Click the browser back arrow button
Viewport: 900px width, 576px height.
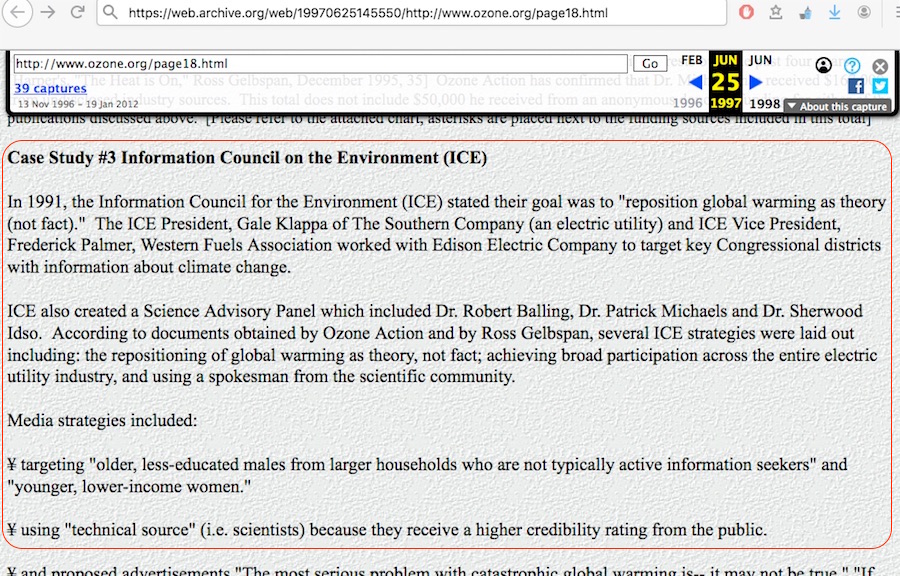19,13
